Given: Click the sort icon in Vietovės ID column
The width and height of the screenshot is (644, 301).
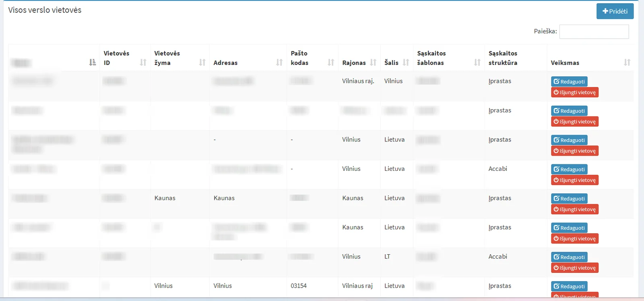Looking at the screenshot, I should (143, 62).
